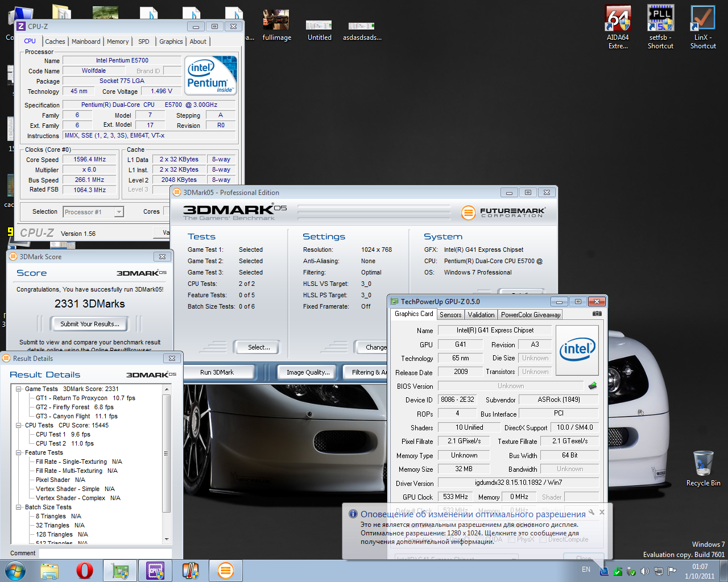Collapse the CPU Tests tree node
The image size is (728, 582).
click(18, 425)
